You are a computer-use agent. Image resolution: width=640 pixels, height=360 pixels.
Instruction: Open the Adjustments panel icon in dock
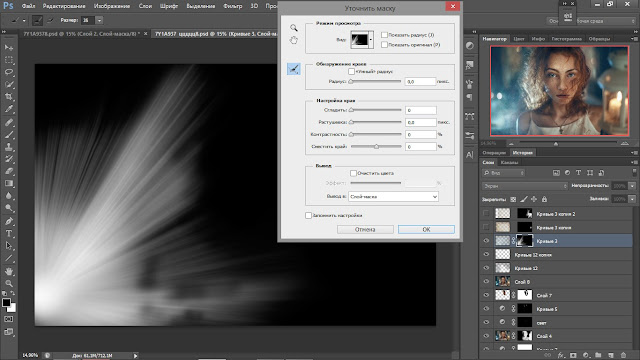click(x=470, y=46)
